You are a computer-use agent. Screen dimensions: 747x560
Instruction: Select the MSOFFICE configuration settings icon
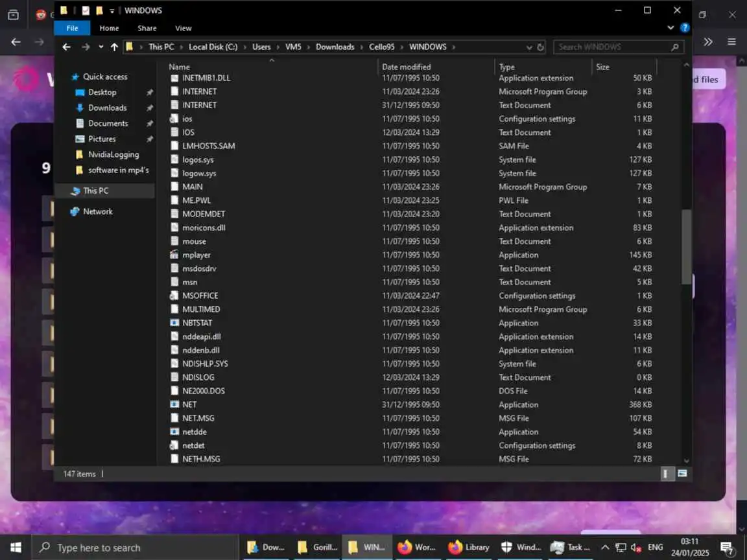tap(174, 296)
